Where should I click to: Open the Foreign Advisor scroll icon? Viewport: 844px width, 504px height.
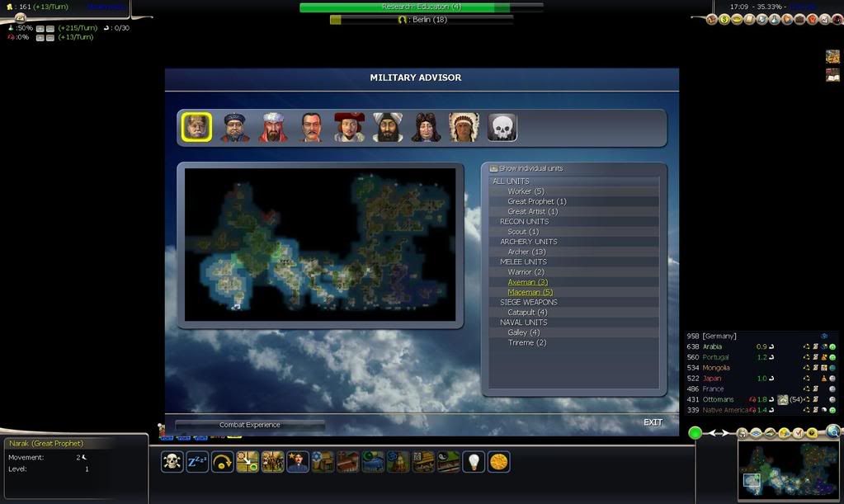tap(749, 19)
